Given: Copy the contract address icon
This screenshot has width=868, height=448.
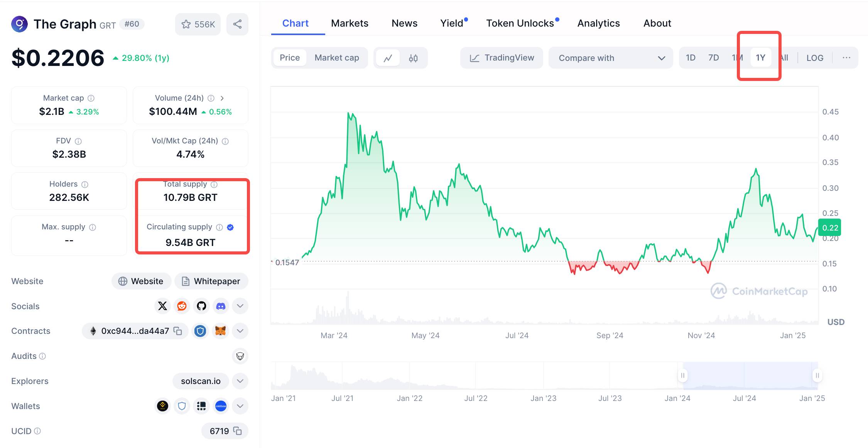Looking at the screenshot, I should coord(178,331).
